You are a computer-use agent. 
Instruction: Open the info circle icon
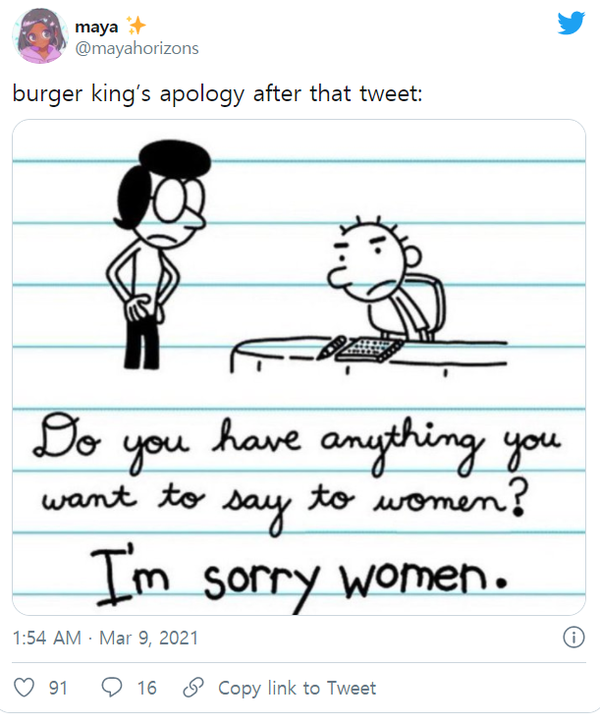pos(574,637)
